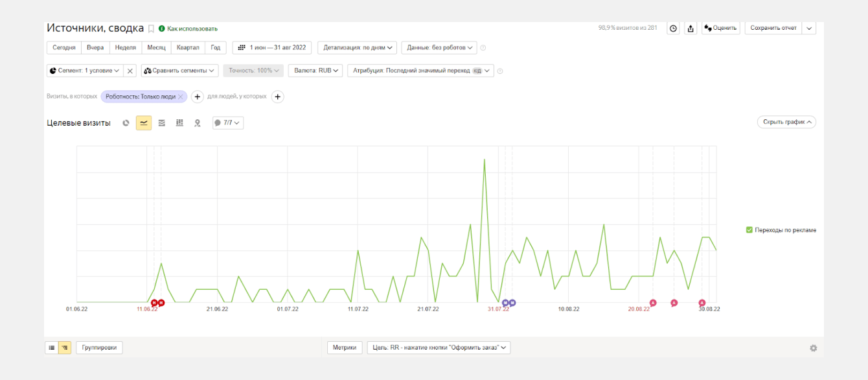The height and width of the screenshot is (380, 868).
Task: Select the stacked area chart icon
Action: (162, 123)
